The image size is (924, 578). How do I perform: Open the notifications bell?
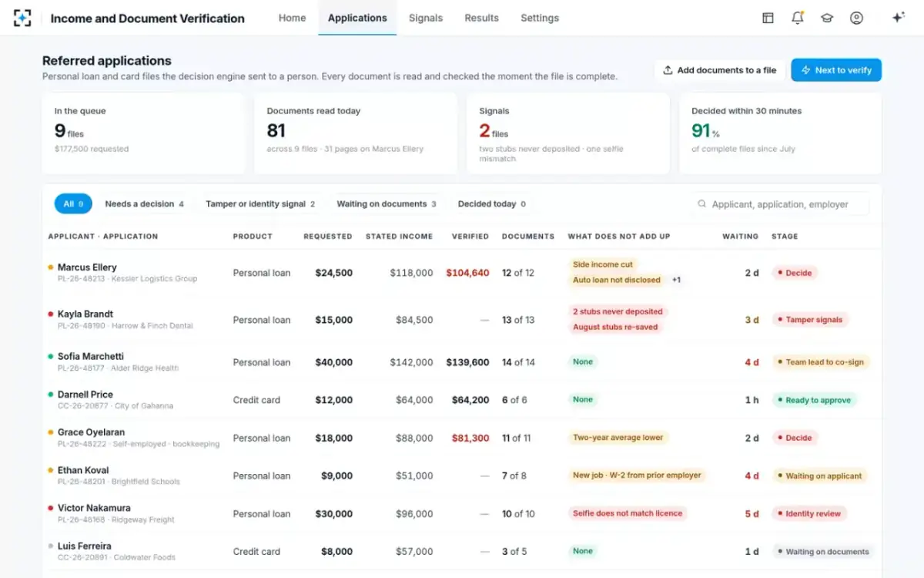(797, 18)
